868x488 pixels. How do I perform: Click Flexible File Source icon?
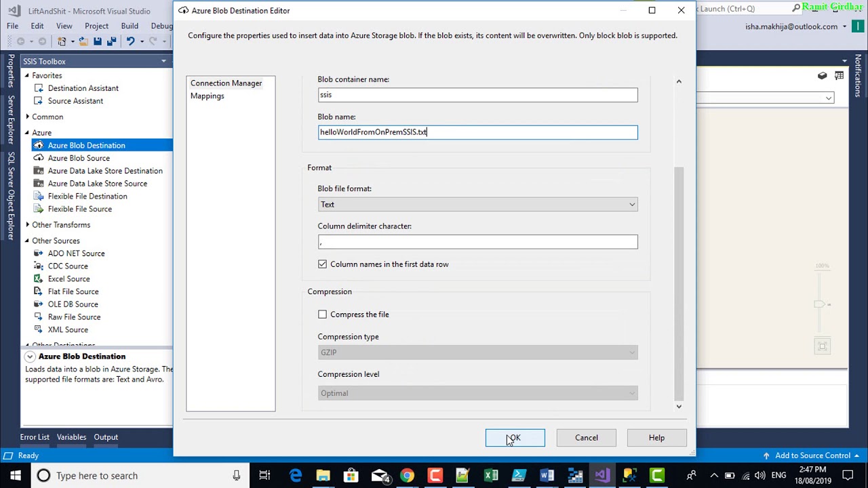[x=39, y=209]
